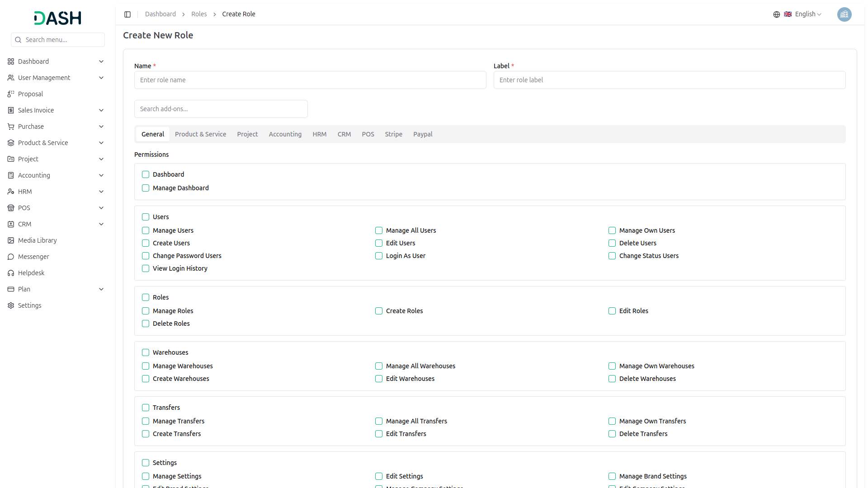Click the Settings gear icon
Viewport: 868px width, 488px height.
[x=11, y=305]
